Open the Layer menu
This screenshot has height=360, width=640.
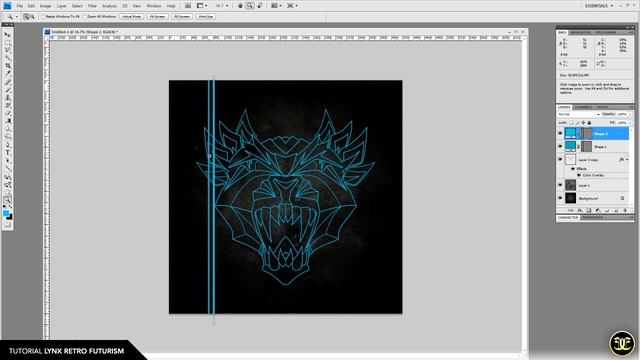pyautogui.click(x=61, y=6)
